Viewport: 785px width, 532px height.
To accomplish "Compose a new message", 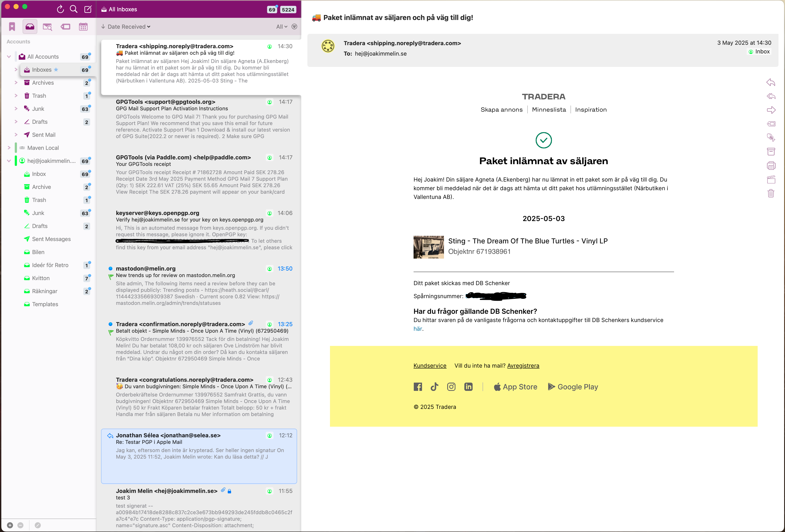I will click(x=88, y=9).
